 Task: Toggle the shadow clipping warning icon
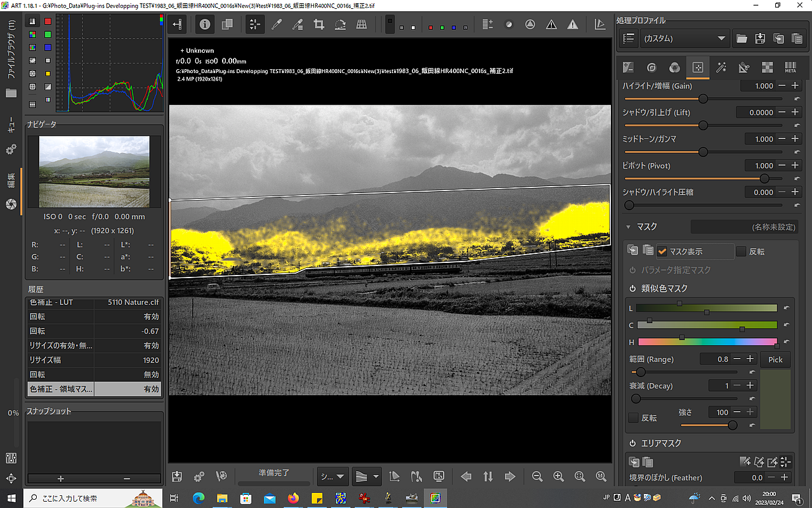551,25
